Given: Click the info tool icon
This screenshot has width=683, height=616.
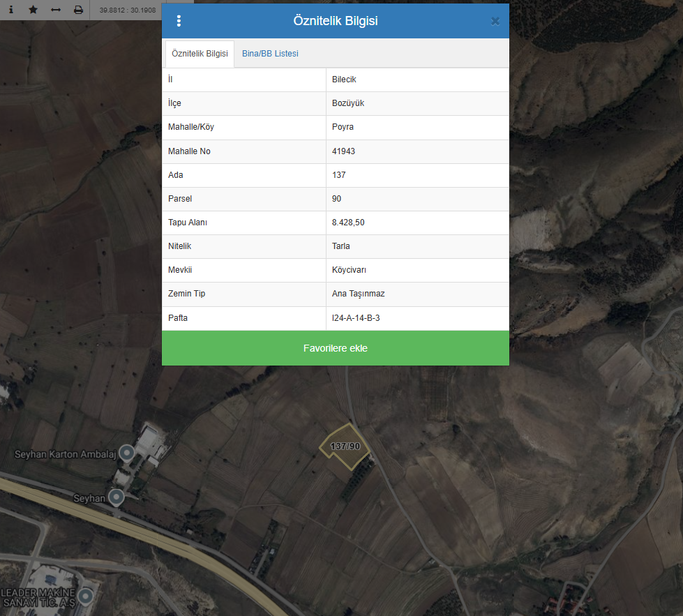Looking at the screenshot, I should tap(11, 10).
